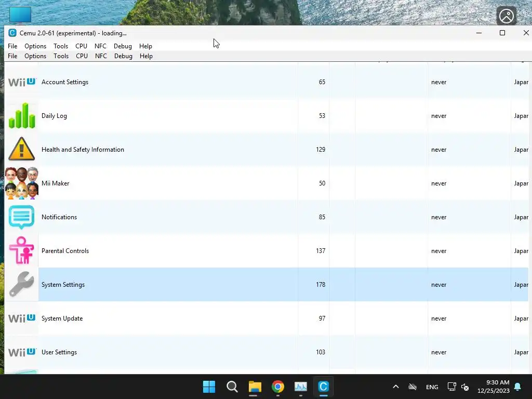Click version value 85 in Notifications row
Screen dimensions: 532x399
(322, 217)
